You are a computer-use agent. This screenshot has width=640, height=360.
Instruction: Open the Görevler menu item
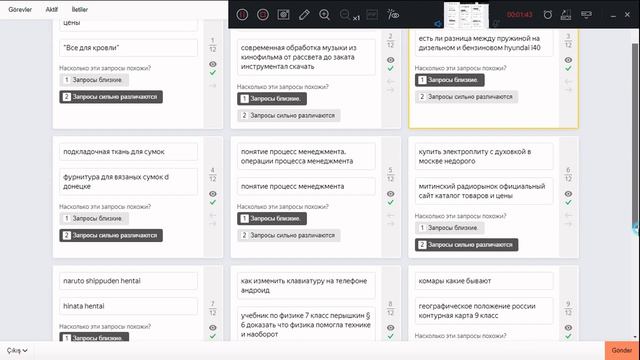click(20, 9)
